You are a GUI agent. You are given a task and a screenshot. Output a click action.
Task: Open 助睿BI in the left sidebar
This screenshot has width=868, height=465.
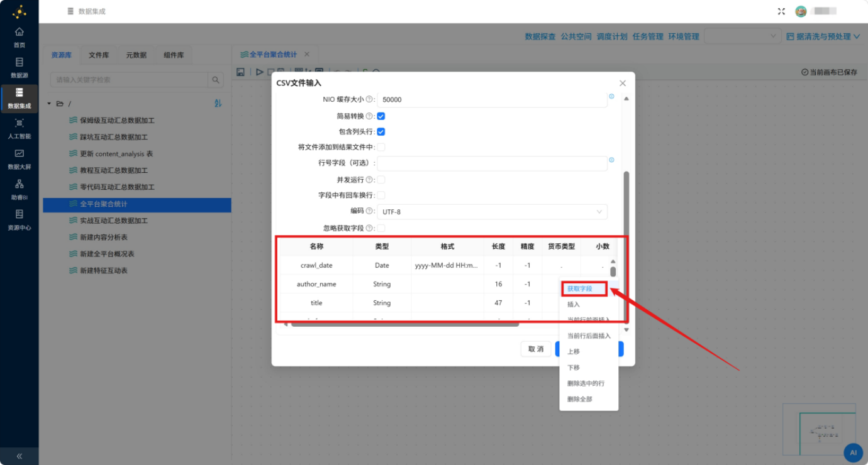[x=19, y=189]
